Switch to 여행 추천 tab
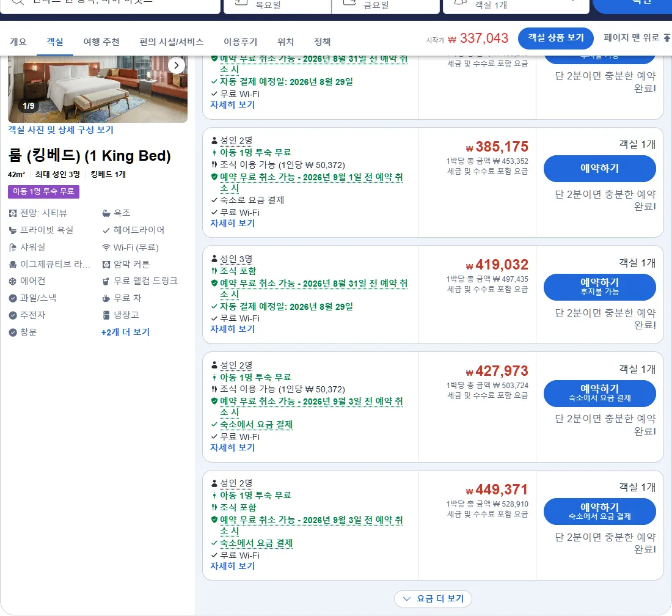The image size is (672, 616). point(101,42)
